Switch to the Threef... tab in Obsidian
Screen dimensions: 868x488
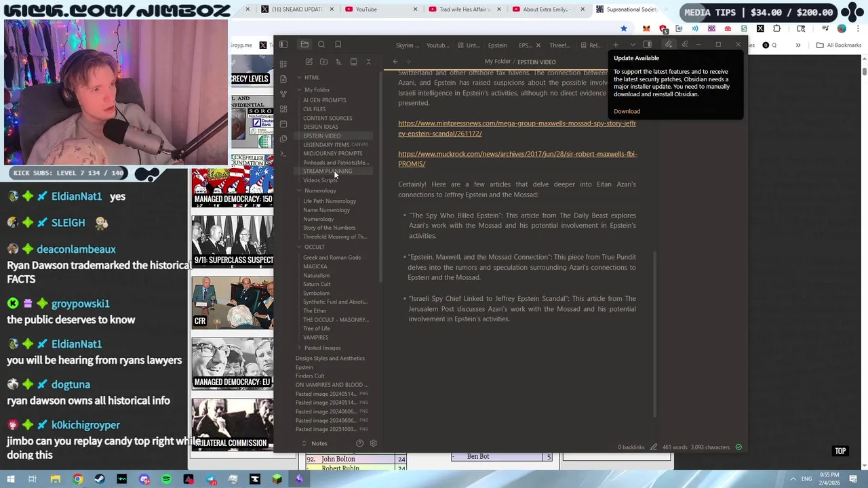(559, 45)
